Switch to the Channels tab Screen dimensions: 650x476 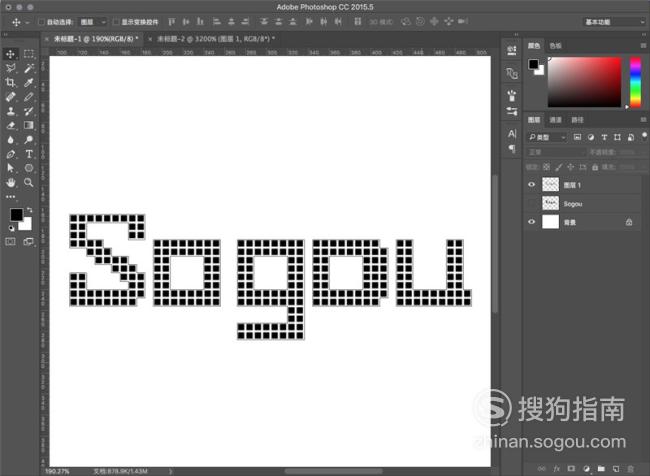tap(555, 120)
